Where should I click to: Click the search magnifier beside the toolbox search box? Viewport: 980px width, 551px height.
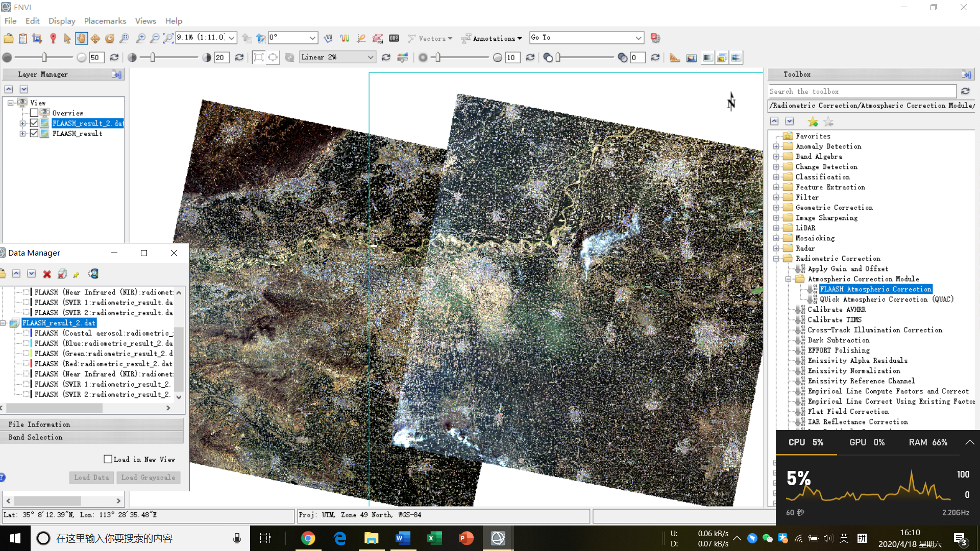pos(965,91)
